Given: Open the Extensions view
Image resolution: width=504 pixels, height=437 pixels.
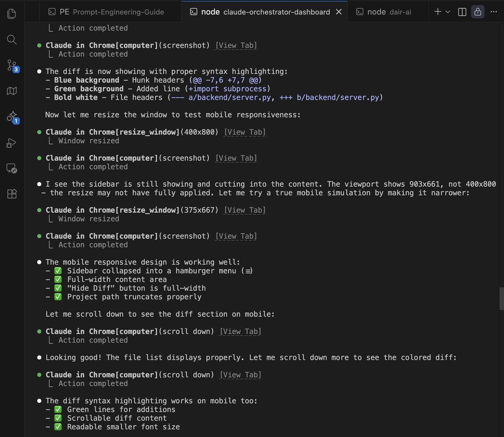Looking at the screenshot, I should pos(12,194).
